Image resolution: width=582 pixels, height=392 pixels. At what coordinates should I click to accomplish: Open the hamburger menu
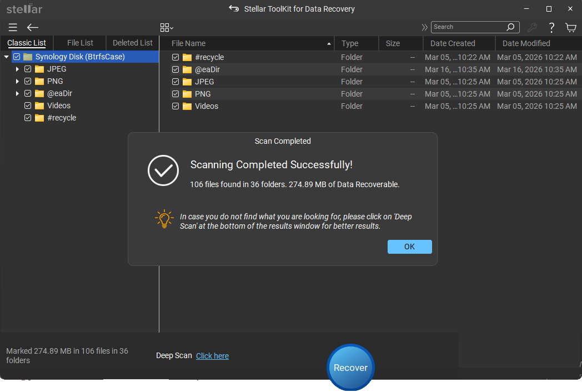click(12, 27)
